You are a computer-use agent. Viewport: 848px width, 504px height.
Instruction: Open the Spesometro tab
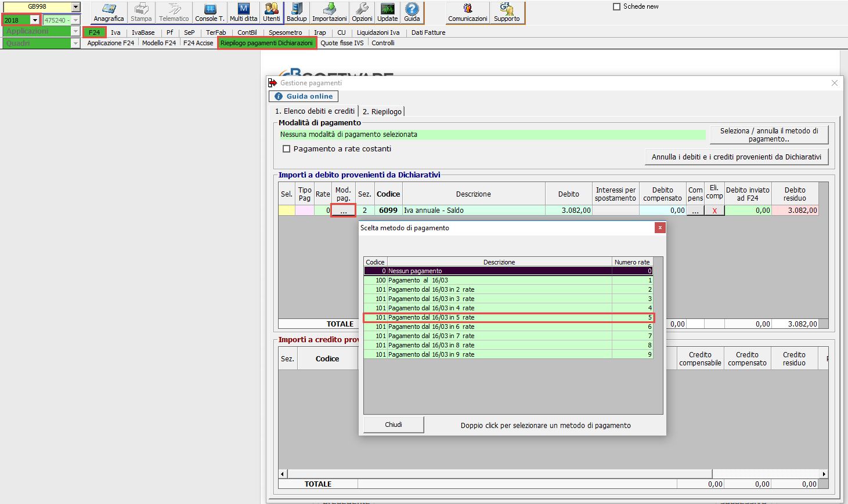(286, 32)
